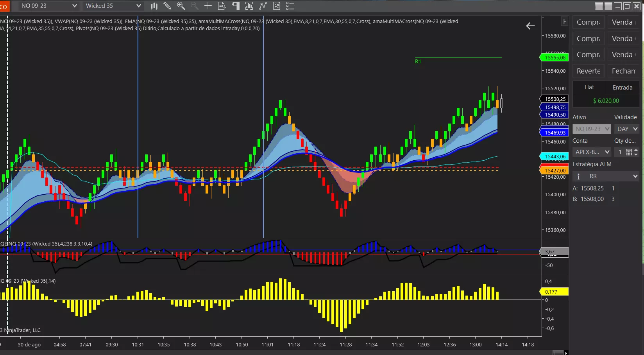
Task: Open the APEX account dropdown
Action: pos(592,152)
